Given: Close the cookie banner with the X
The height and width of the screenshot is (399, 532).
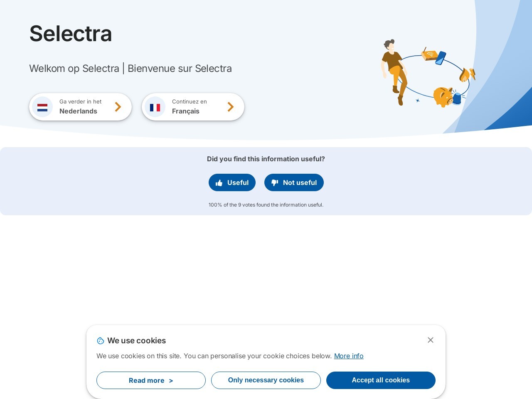Looking at the screenshot, I should pos(431,340).
